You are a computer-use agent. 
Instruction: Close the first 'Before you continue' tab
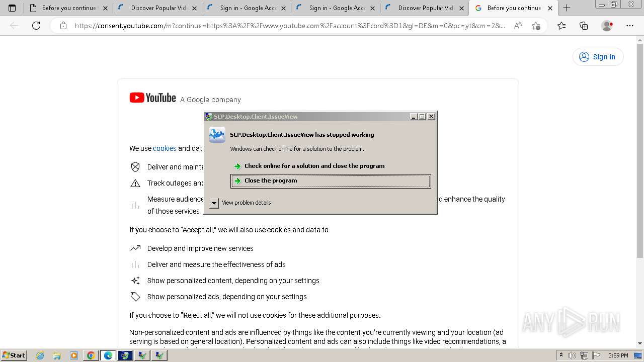[105, 8]
